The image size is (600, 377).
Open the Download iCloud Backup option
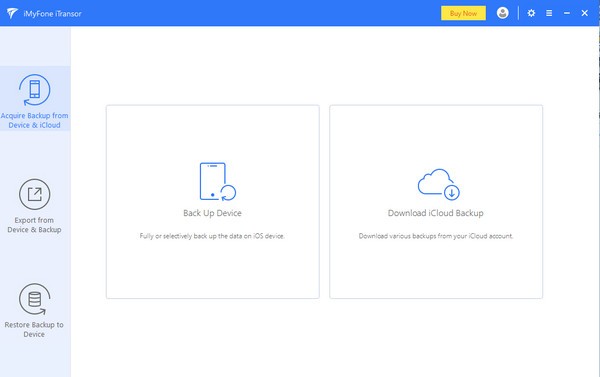tap(436, 202)
